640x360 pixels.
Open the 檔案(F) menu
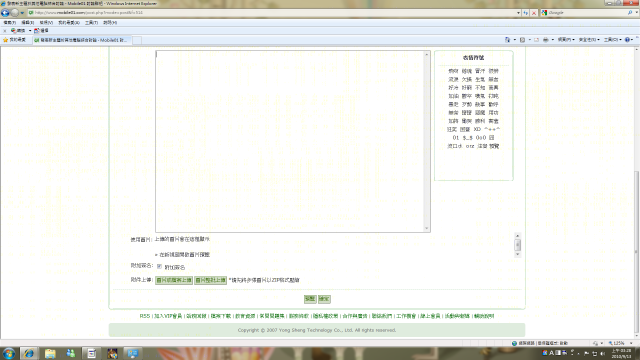9,22
